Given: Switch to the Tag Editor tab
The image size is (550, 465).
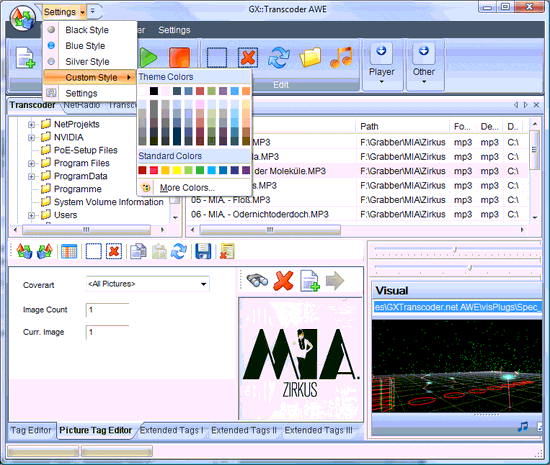Looking at the screenshot, I should (31, 430).
